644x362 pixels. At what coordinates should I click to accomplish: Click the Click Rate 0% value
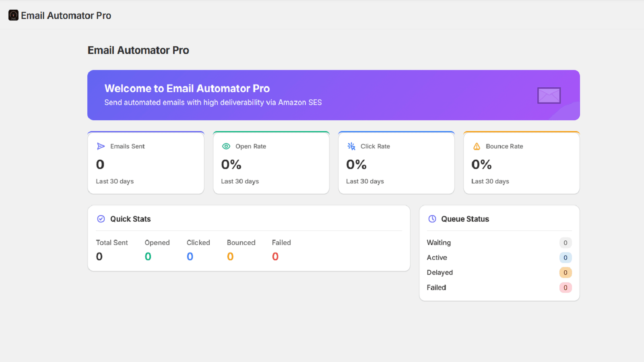[357, 165]
